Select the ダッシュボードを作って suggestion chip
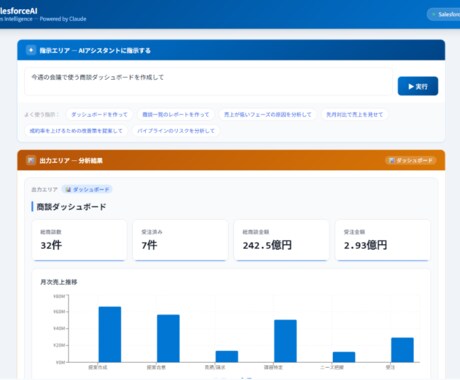460x380 pixels. tap(99, 114)
